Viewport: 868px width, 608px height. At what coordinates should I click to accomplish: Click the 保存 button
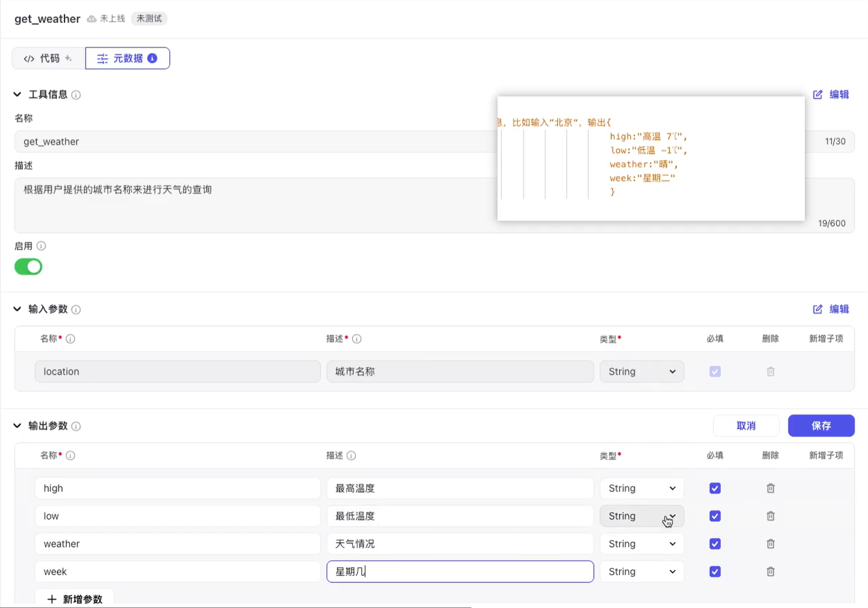coord(820,426)
